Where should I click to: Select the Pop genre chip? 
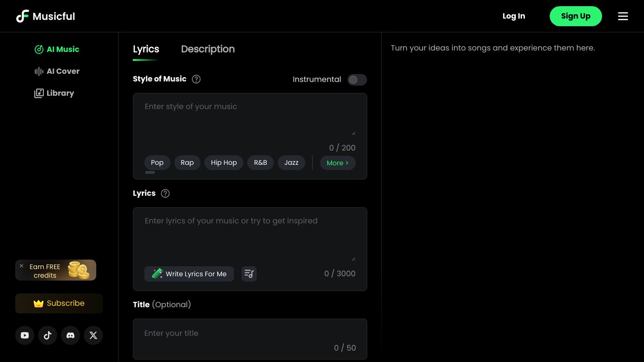pos(157,163)
